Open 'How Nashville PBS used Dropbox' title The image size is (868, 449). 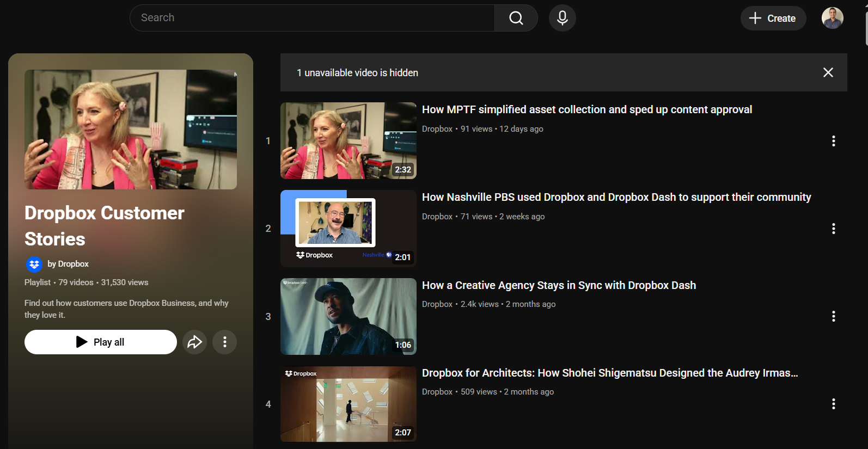coord(616,197)
